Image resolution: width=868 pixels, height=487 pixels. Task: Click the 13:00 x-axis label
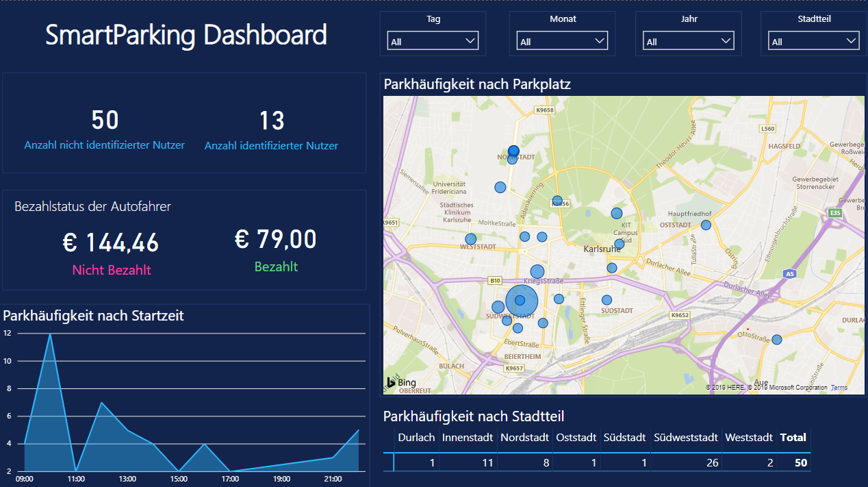pyautogui.click(x=127, y=479)
